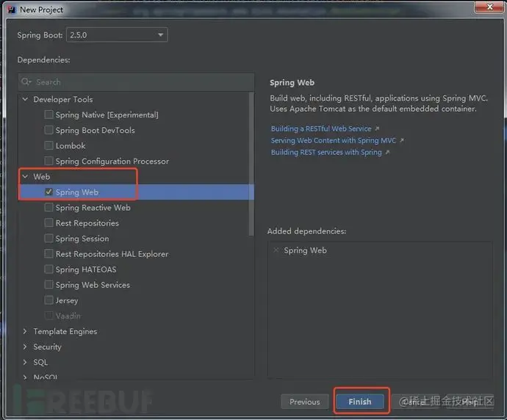Click the SQL category label
507x420 pixels.
coord(40,362)
